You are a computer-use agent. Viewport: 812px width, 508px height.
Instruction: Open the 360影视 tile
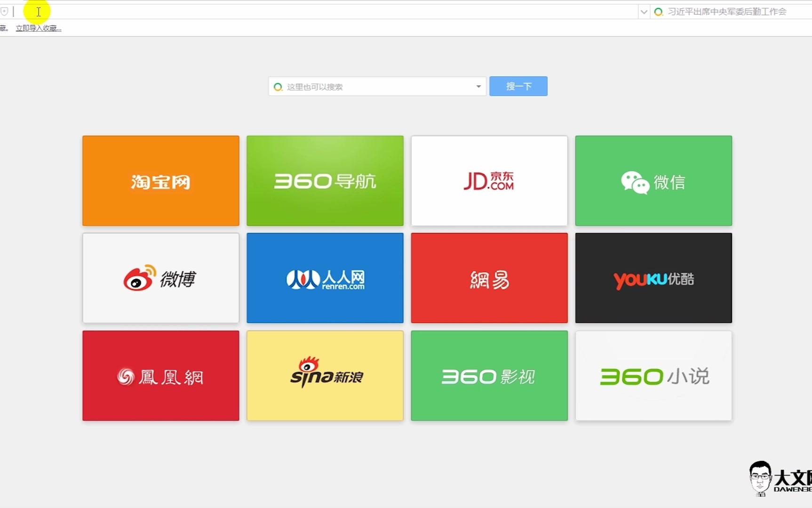tap(489, 376)
